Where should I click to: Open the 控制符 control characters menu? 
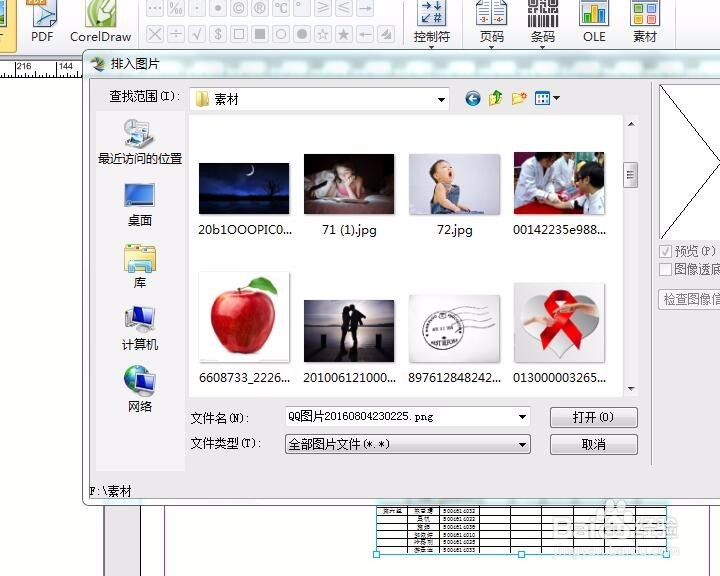coord(432,23)
